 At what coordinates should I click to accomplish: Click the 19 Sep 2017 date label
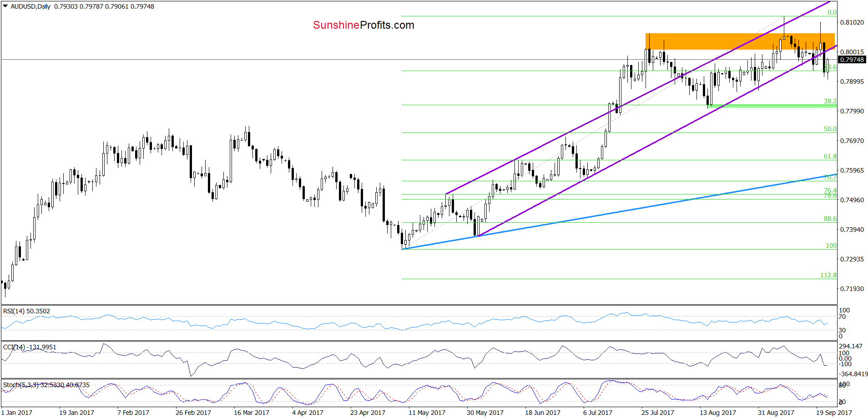[834, 413]
